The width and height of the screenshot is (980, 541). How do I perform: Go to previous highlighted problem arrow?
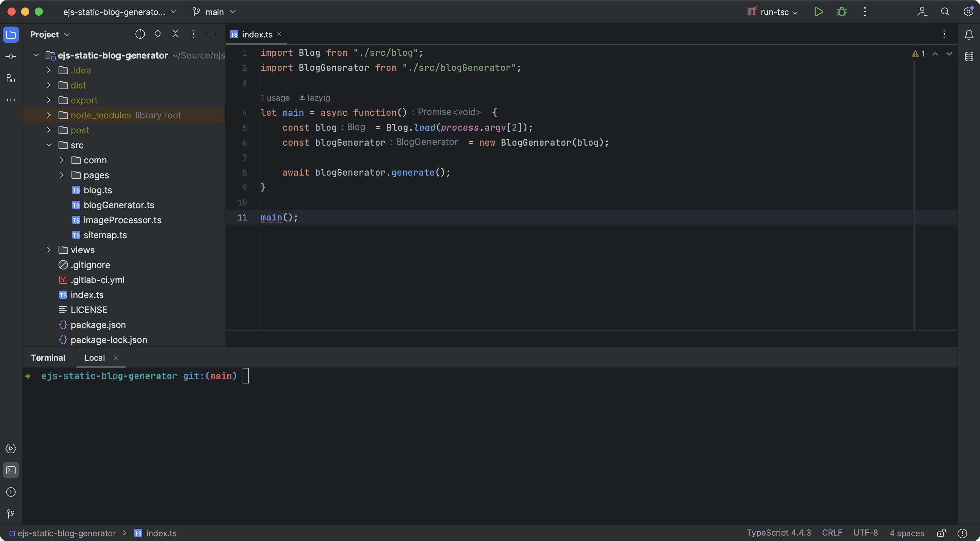click(x=935, y=54)
